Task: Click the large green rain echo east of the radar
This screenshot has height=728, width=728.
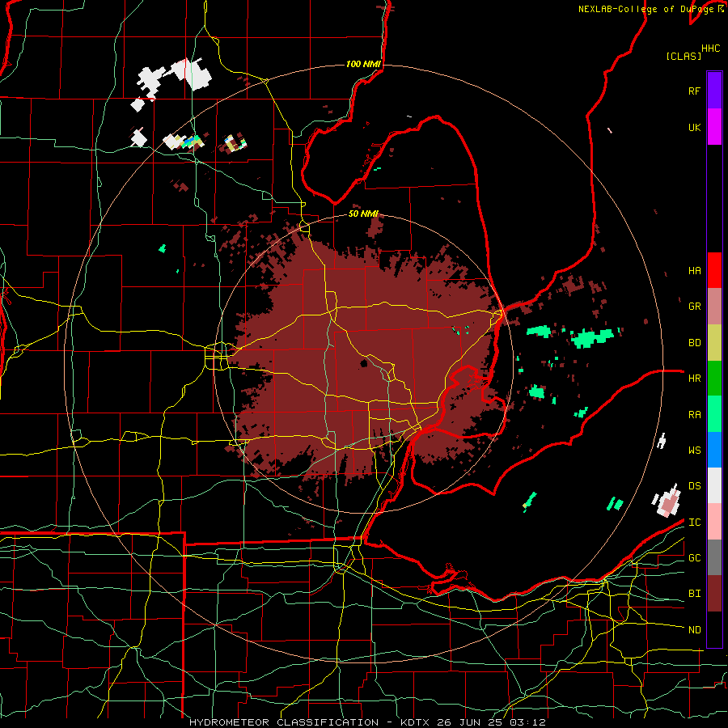Action: 593,337
